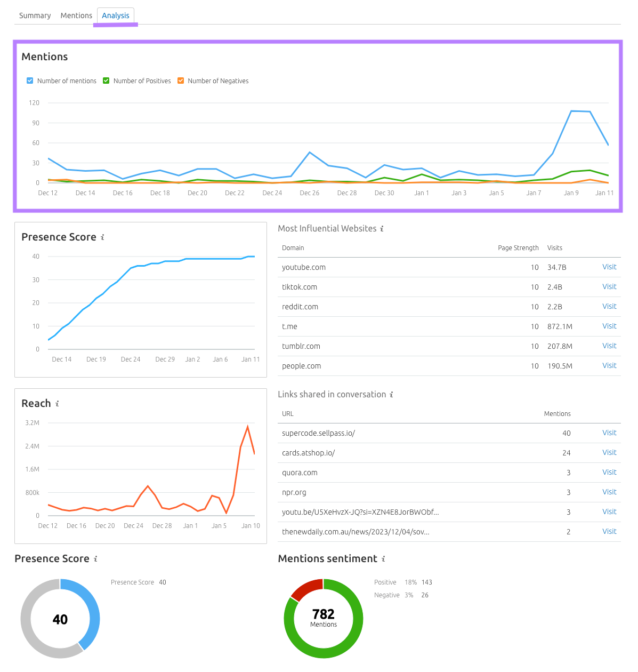
Task: Click supercode.sellpass.io/ URL text
Action: pyautogui.click(x=319, y=434)
